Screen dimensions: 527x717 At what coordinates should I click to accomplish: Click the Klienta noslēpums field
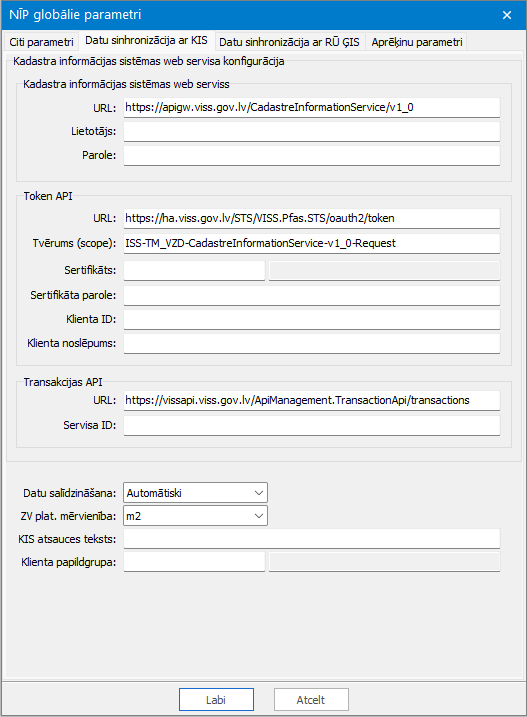[312, 343]
